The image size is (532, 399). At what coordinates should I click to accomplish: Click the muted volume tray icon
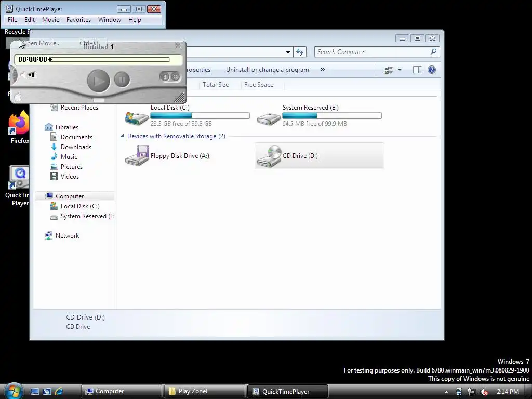point(484,392)
